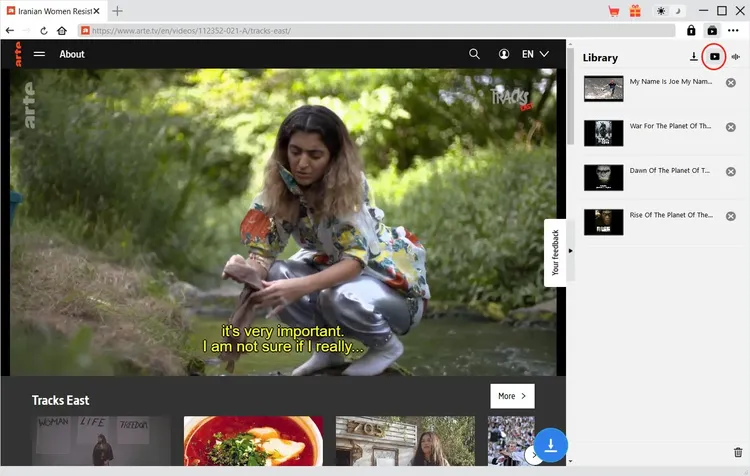
Task: Open the three-dot more options menu
Action: click(733, 31)
